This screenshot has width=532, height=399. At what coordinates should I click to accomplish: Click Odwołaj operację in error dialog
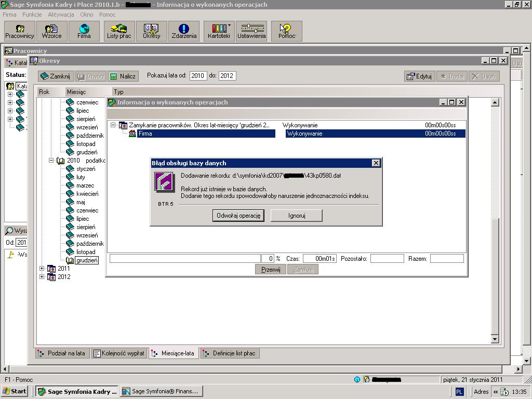click(x=238, y=216)
